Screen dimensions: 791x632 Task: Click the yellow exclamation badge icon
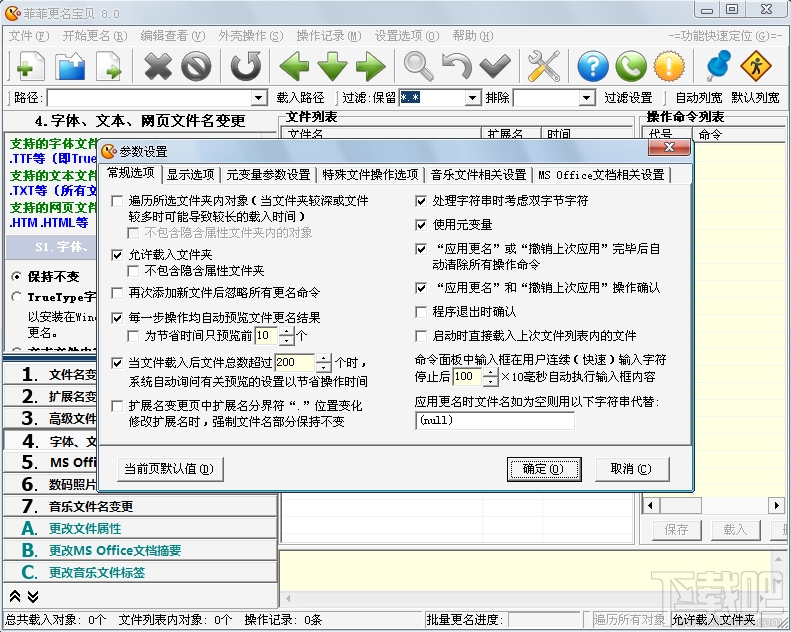669,66
